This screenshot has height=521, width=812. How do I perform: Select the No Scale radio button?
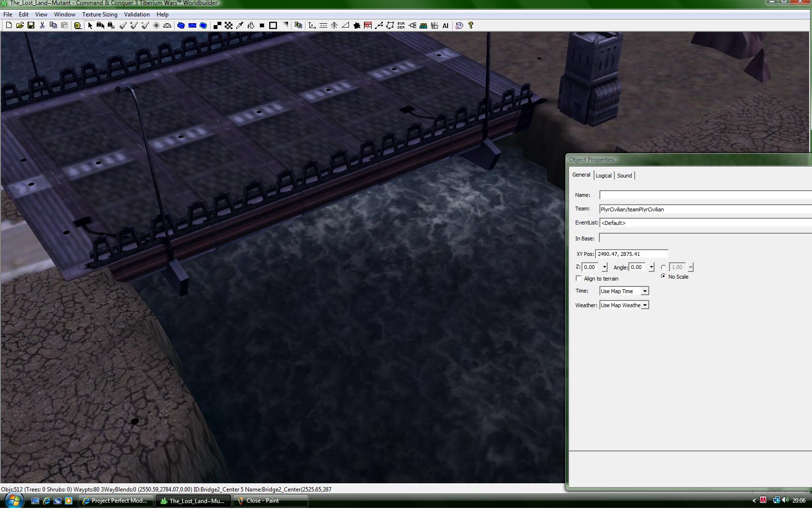[x=663, y=276]
